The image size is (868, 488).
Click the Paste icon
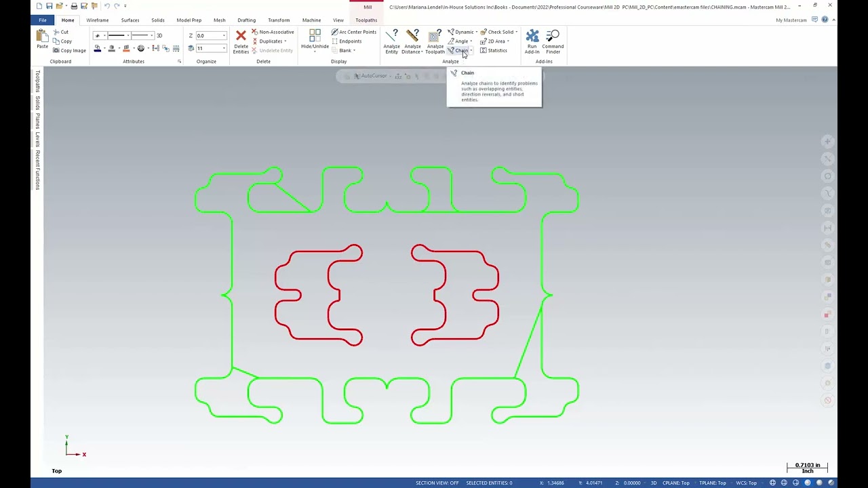pyautogui.click(x=42, y=39)
